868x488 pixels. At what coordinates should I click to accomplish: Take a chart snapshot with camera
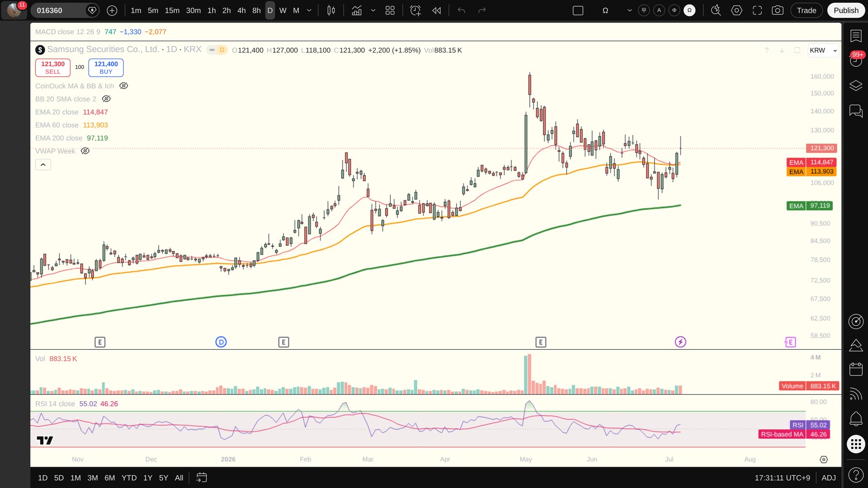[x=777, y=10]
